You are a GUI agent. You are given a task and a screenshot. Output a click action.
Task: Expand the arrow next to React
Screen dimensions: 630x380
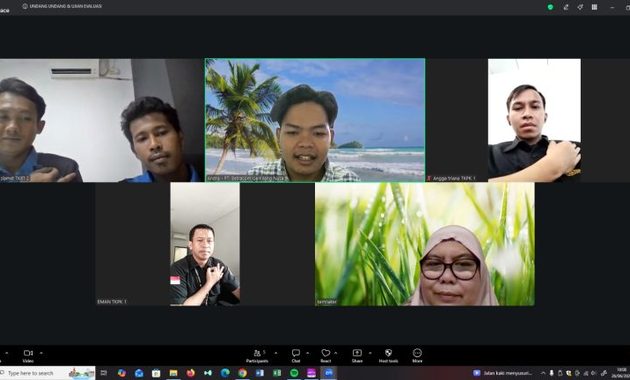(335, 353)
